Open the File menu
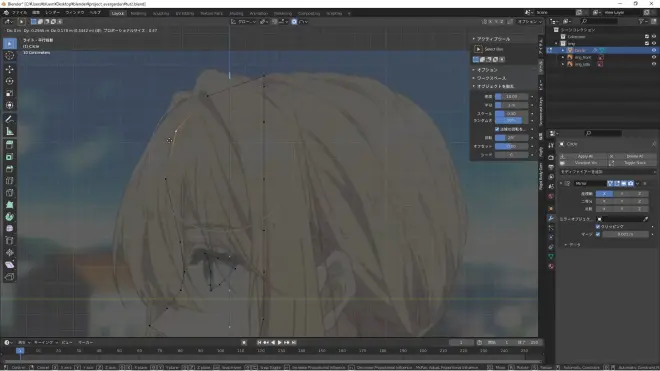 point(19,13)
